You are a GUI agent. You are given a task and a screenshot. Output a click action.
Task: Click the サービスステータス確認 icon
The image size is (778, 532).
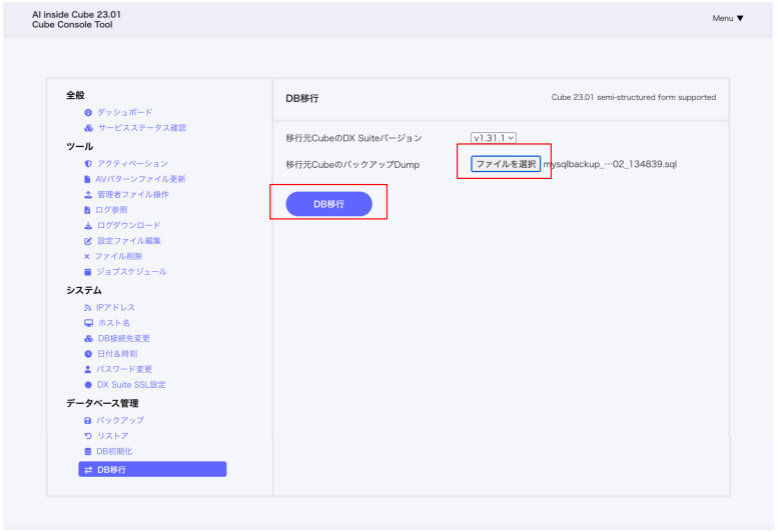coord(88,128)
